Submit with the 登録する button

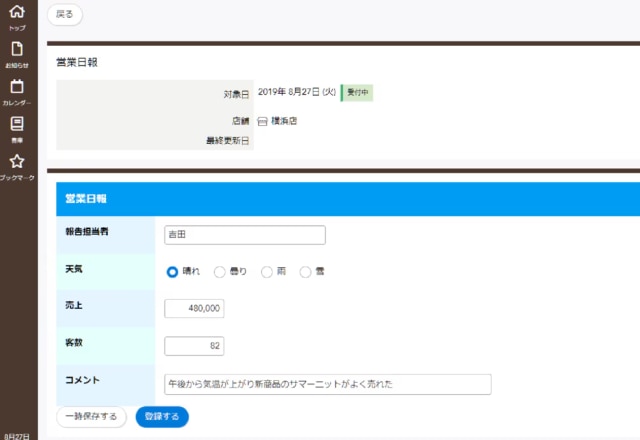(x=162, y=416)
